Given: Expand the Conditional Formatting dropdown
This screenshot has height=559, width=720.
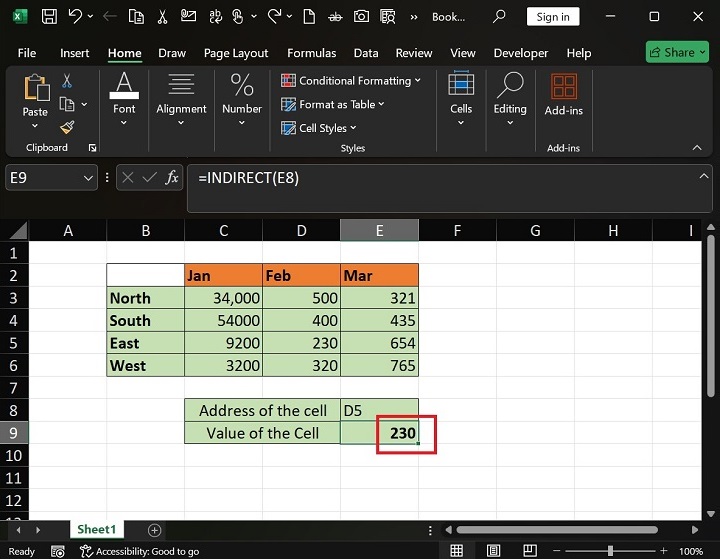Looking at the screenshot, I should point(351,80).
